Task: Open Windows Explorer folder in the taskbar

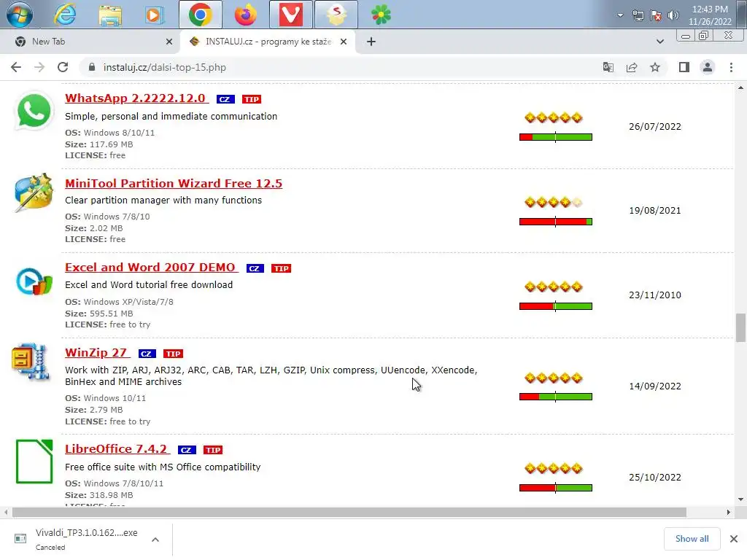Action: click(x=110, y=15)
